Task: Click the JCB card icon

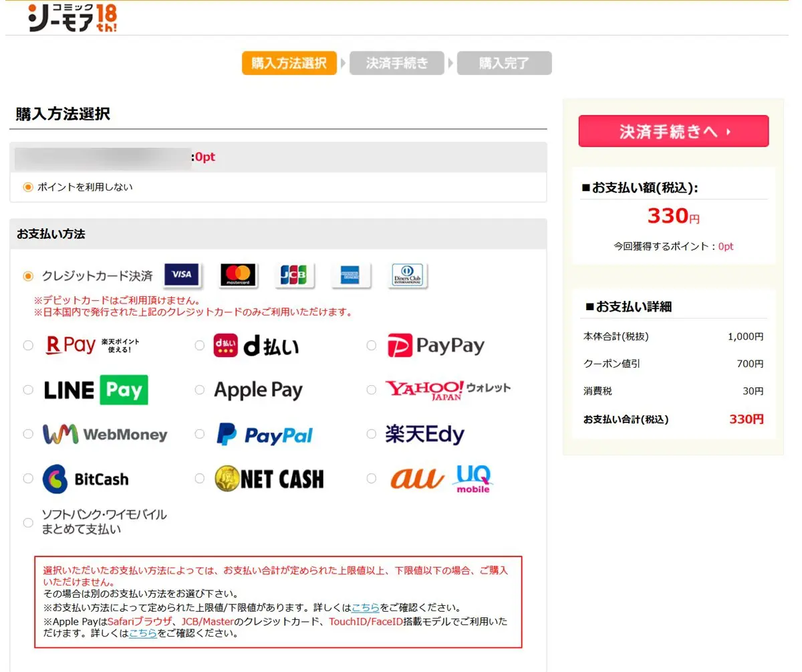Action: pyautogui.click(x=294, y=275)
